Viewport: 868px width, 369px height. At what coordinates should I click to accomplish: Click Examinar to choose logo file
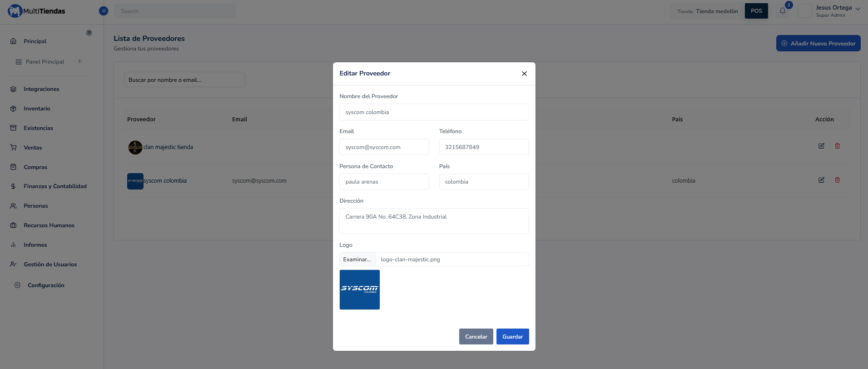[x=357, y=259]
